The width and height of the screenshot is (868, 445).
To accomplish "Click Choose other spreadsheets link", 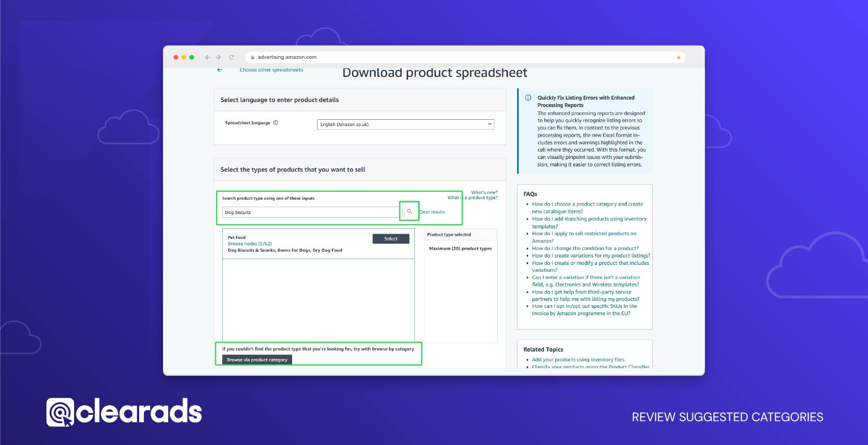I will point(271,70).
